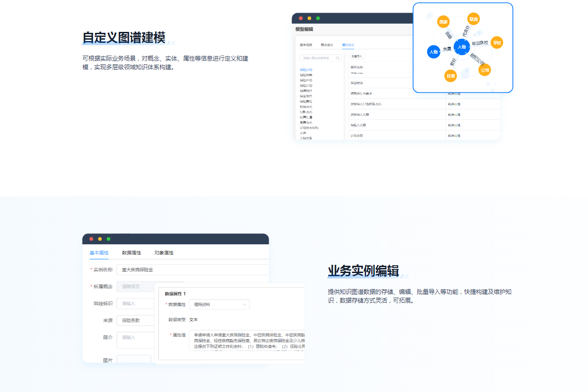Click the orange 国家 node in the graph
This screenshot has width=588, height=392.
point(443,22)
